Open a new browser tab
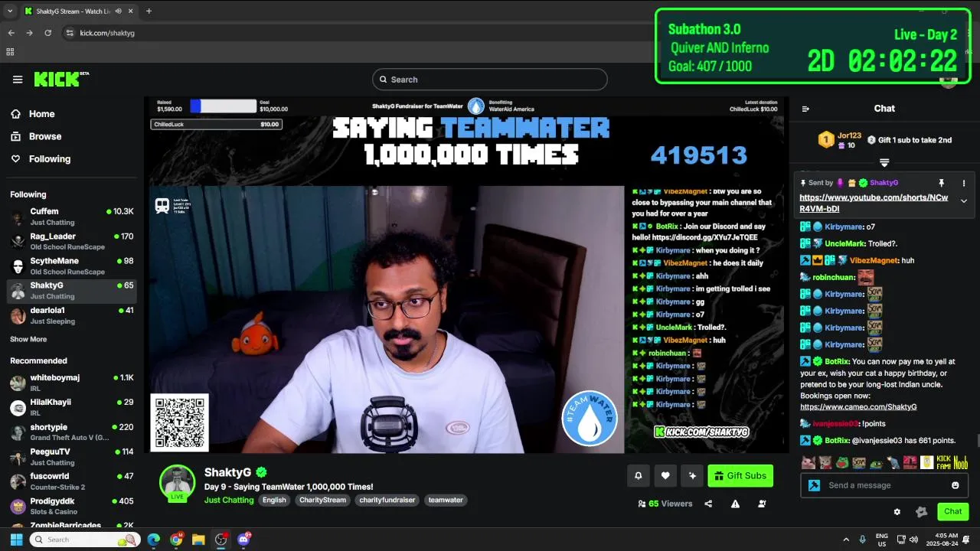Screen dimensions: 980x551 [149, 11]
